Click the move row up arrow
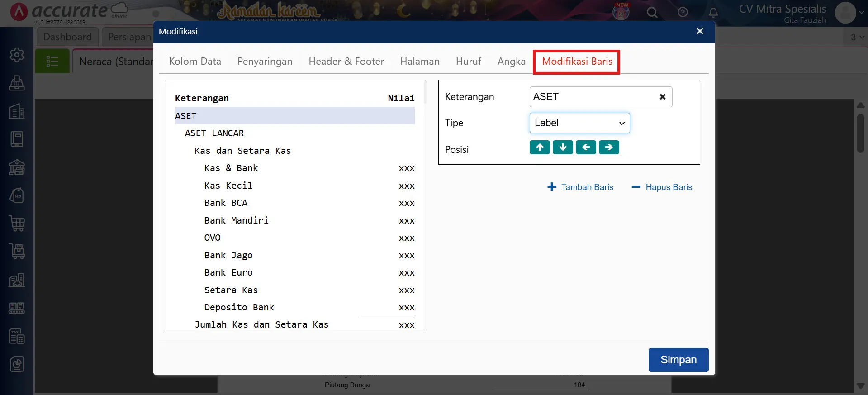This screenshot has height=395, width=868. coord(540,148)
